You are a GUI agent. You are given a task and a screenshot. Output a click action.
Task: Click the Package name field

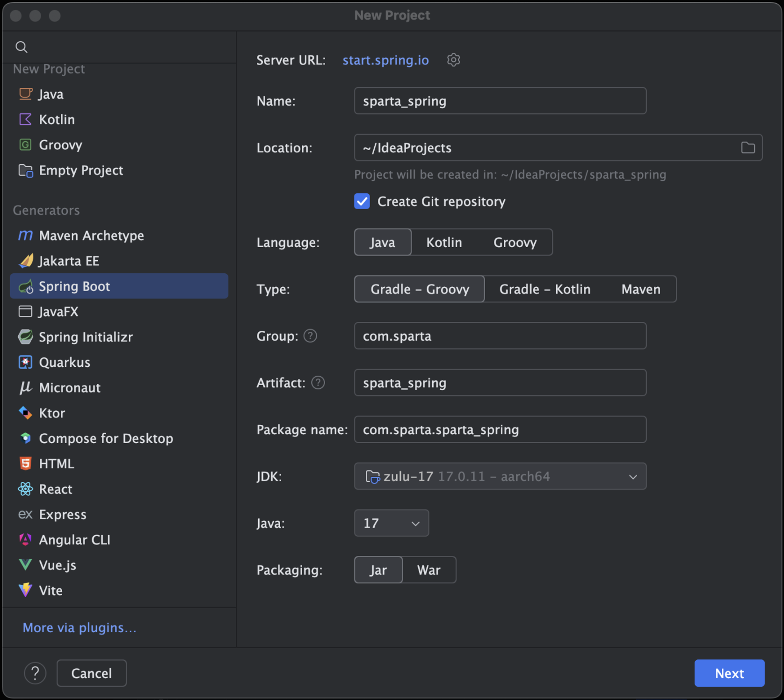click(x=500, y=430)
